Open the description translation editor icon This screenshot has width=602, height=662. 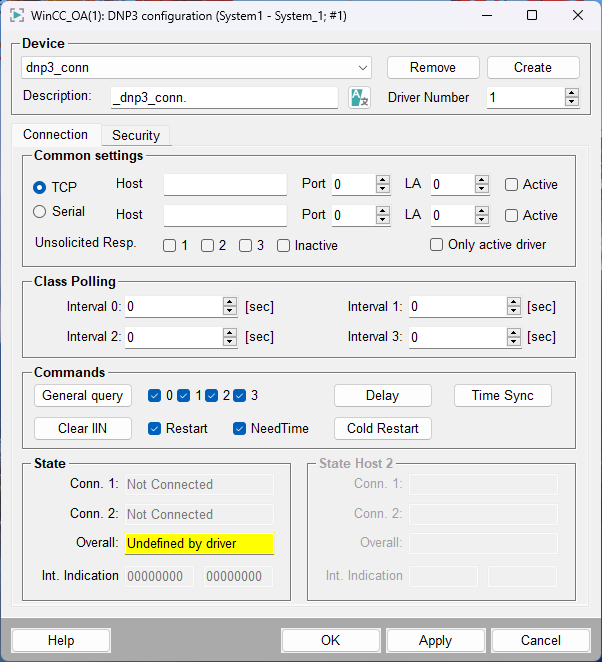[x=359, y=98]
